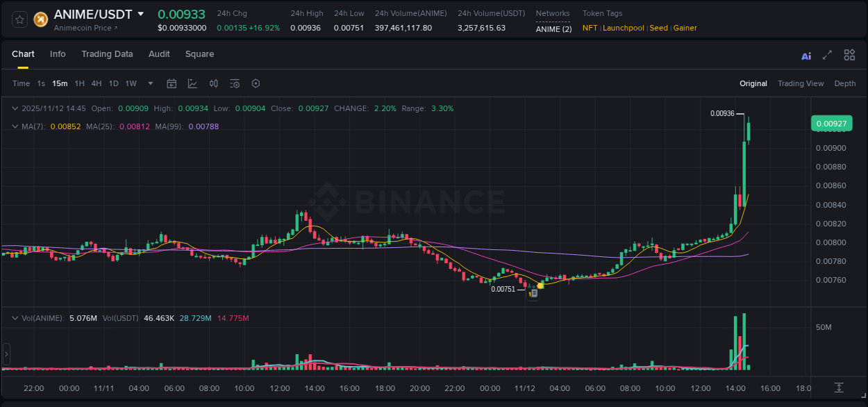Viewport: 868px width, 407px height.
Task: Switch to the Trading Data tab
Action: (x=107, y=54)
